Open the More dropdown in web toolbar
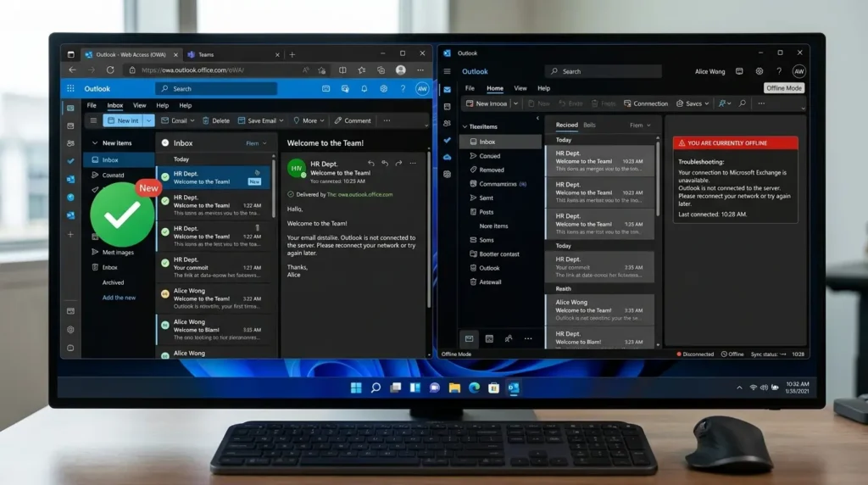 coord(309,120)
